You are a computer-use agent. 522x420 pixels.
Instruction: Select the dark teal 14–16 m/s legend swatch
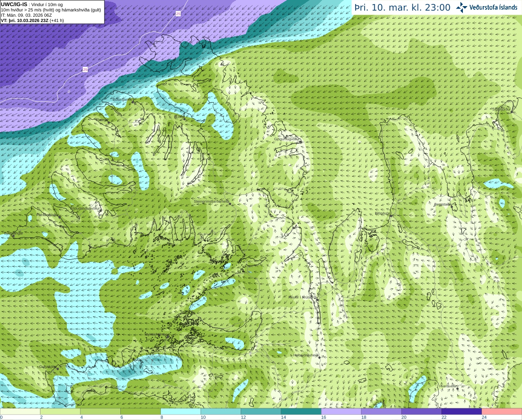coord(301,411)
